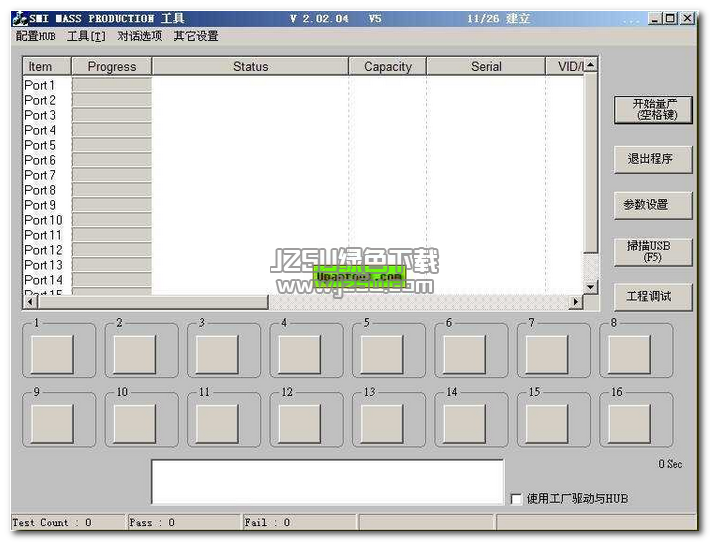Open the 工具[T] menu
This screenshot has width=710, height=542.
[86, 36]
